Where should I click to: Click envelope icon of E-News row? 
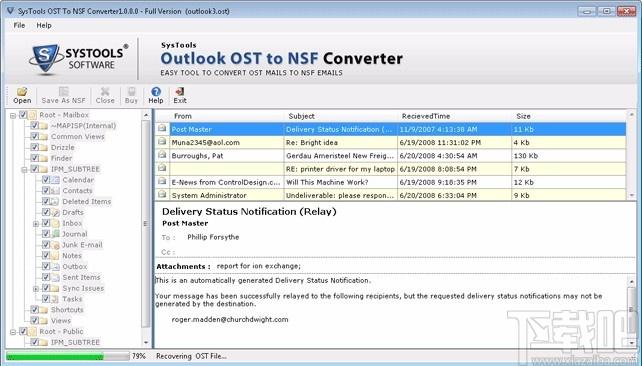coord(162,181)
